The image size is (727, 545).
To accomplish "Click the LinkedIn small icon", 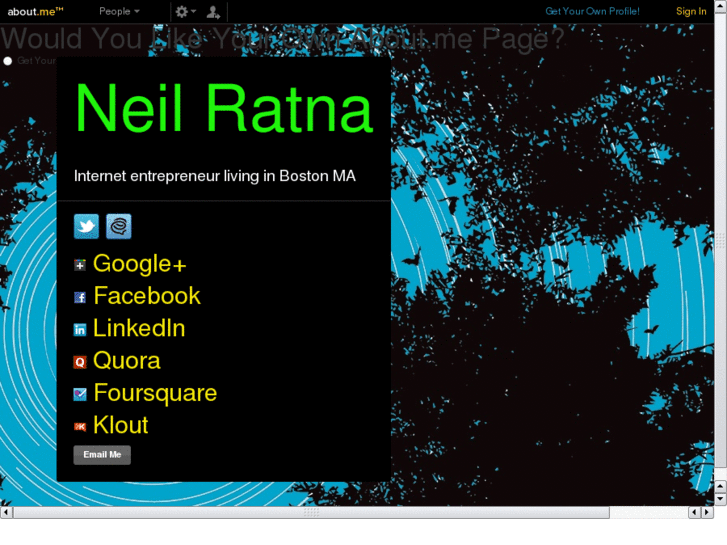I will tap(80, 329).
